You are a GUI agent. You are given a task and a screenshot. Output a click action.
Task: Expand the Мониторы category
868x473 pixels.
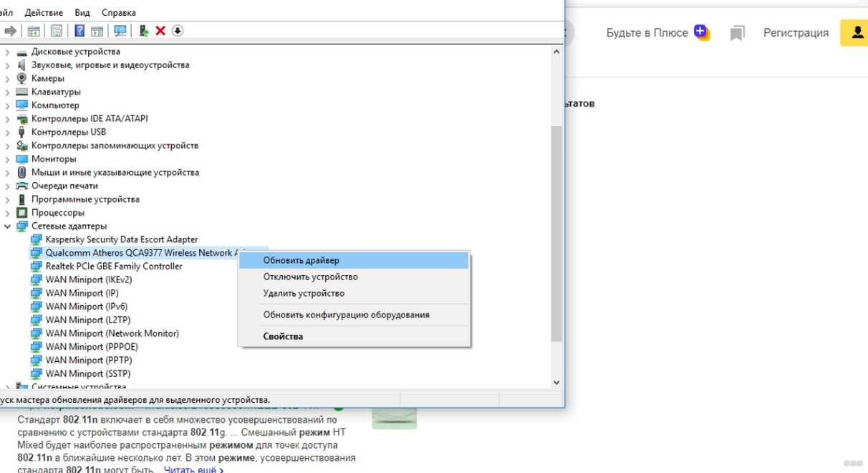point(7,159)
